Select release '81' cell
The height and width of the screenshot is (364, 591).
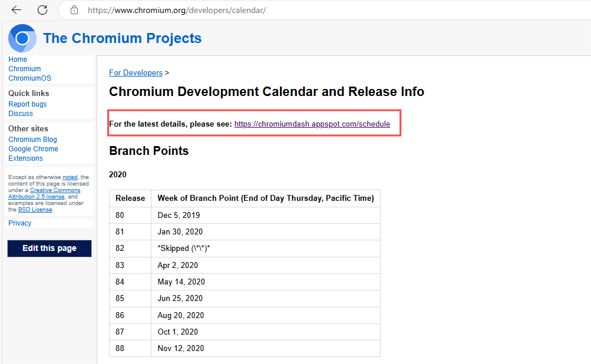tap(130, 231)
